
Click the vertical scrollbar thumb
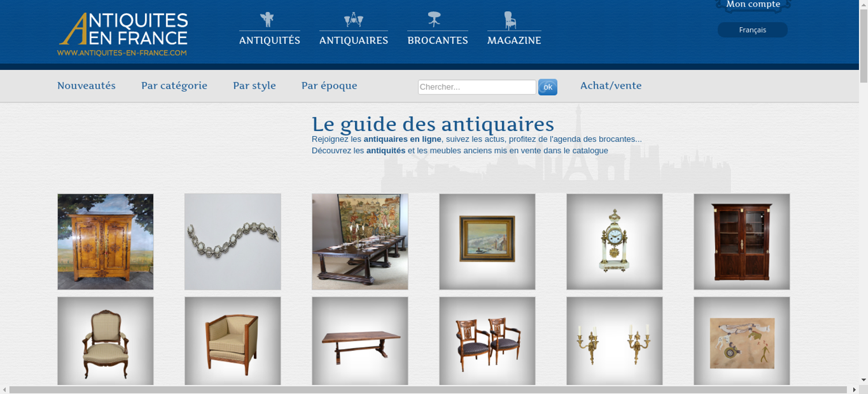tap(864, 46)
